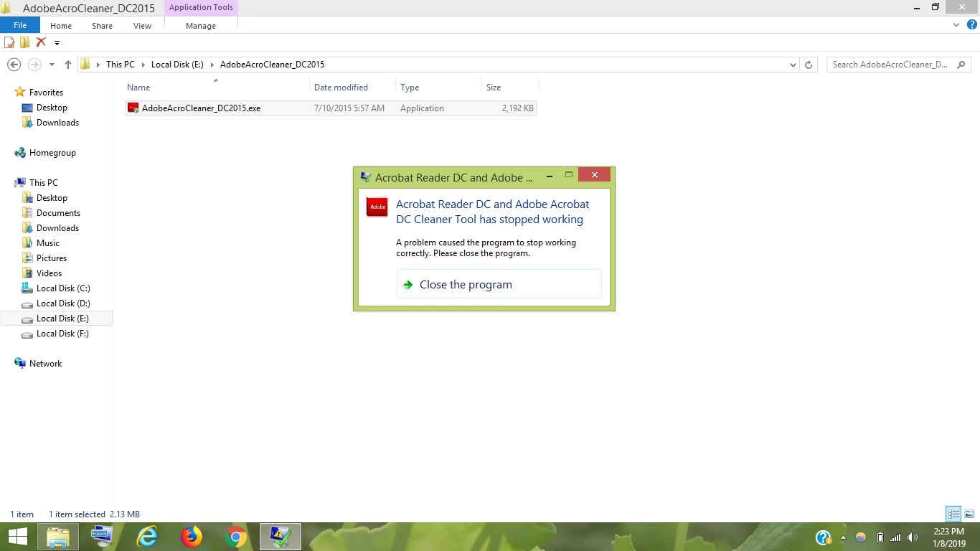This screenshot has height=551, width=980.
Task: Open the recent locations dropdown arrow
Action: point(52,65)
